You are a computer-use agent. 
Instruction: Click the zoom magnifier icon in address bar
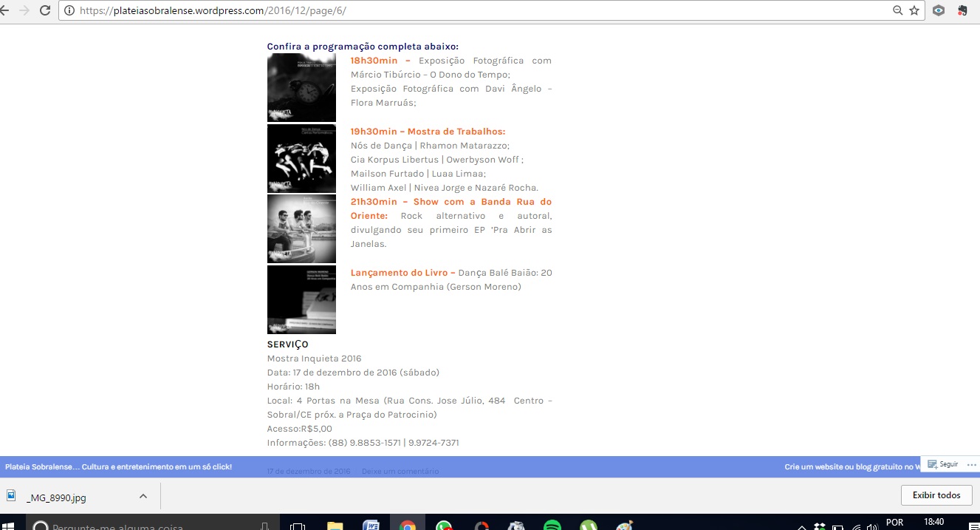897,10
